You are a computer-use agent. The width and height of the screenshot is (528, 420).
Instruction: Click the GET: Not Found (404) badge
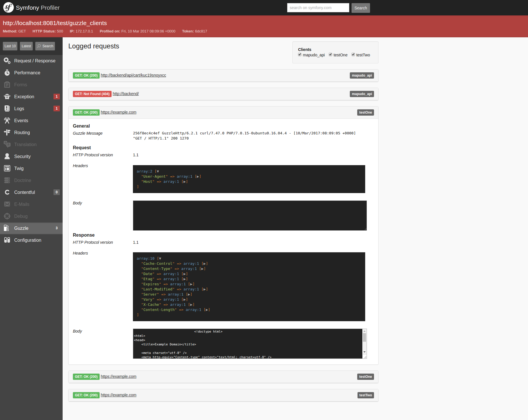(x=92, y=94)
